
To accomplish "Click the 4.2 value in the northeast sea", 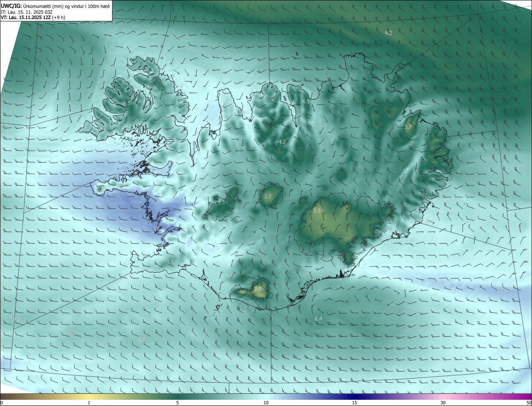I will point(388,33).
